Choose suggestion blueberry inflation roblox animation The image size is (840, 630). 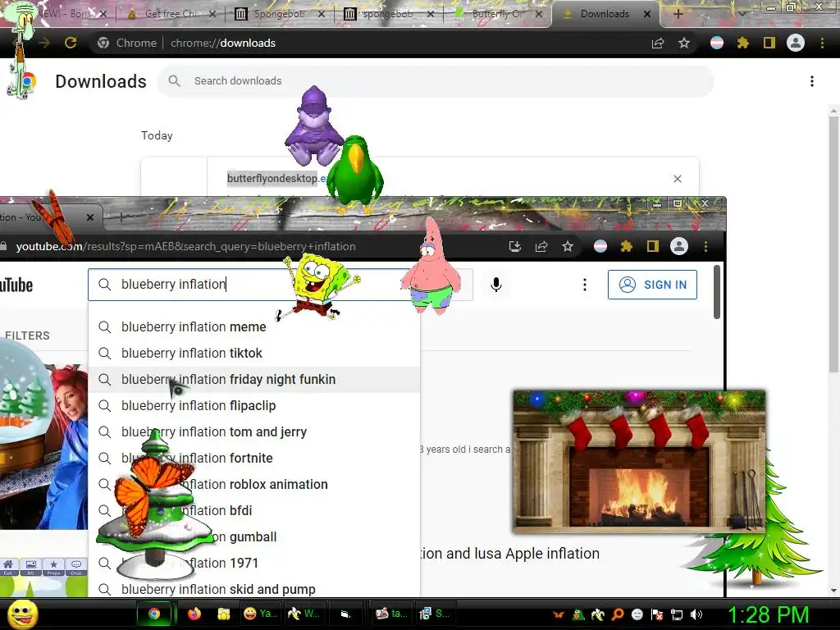(254, 484)
